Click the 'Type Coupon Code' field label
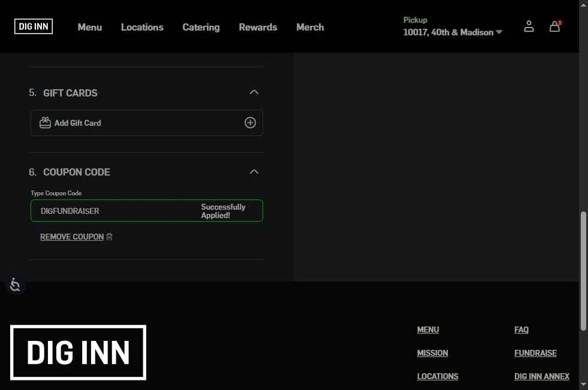 (56, 193)
